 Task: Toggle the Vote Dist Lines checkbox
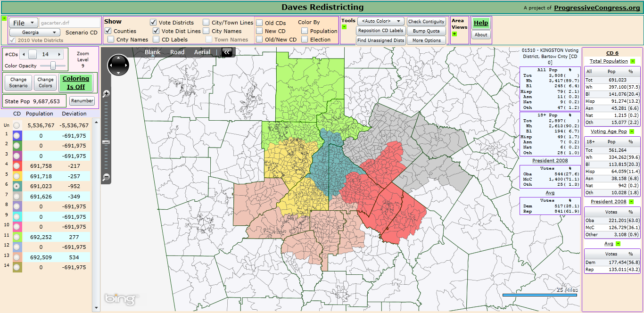(x=156, y=31)
